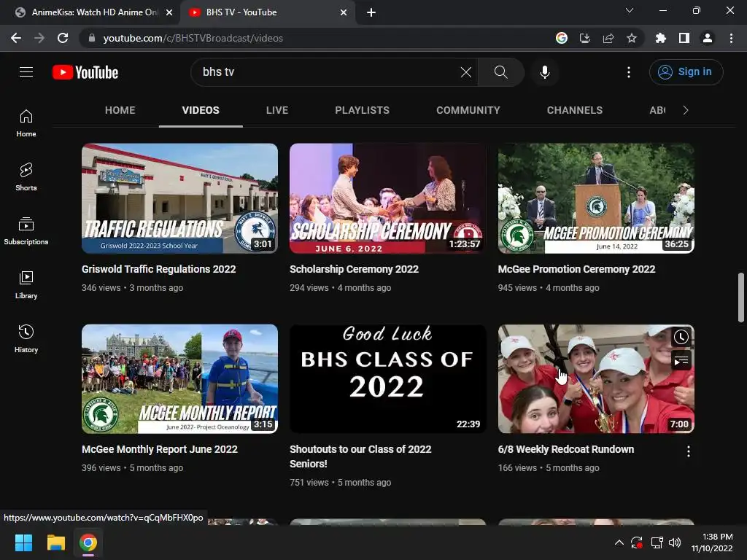Viewport: 747px width, 560px height.
Task: Click the search magnifier button
Action: [500, 72]
